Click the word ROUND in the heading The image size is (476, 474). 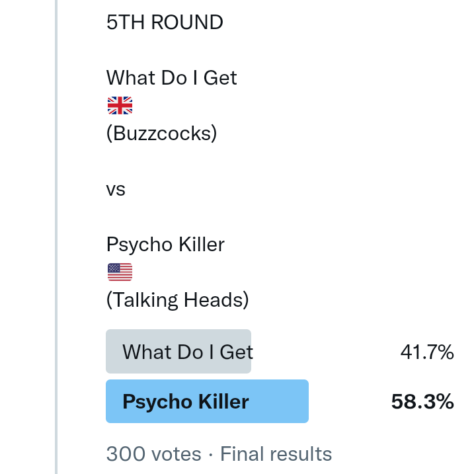click(187, 22)
